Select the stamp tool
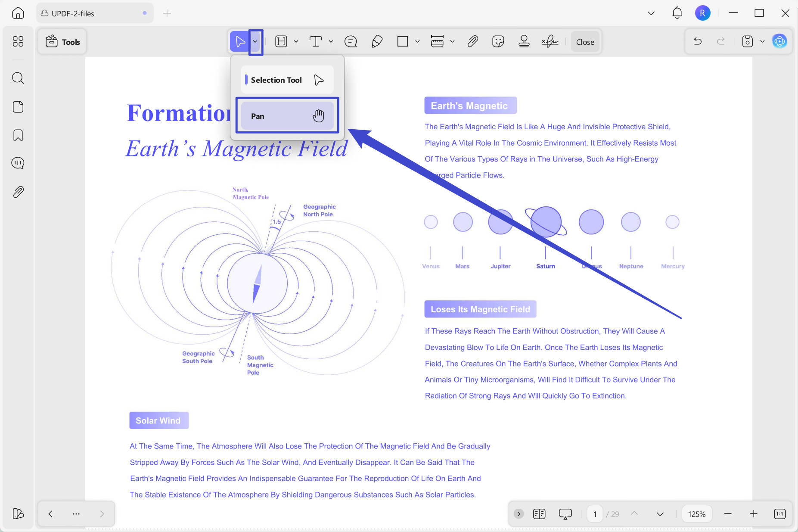This screenshot has height=532, width=798. tap(524, 42)
